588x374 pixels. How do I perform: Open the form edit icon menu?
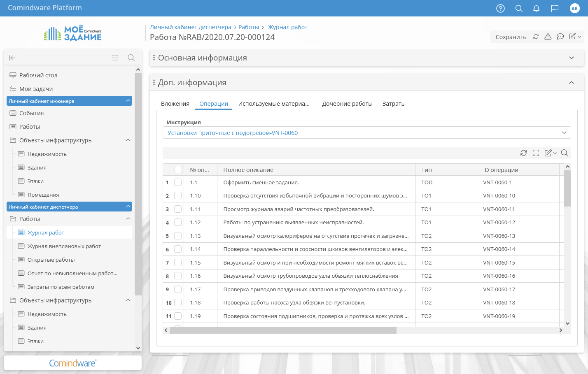[575, 37]
